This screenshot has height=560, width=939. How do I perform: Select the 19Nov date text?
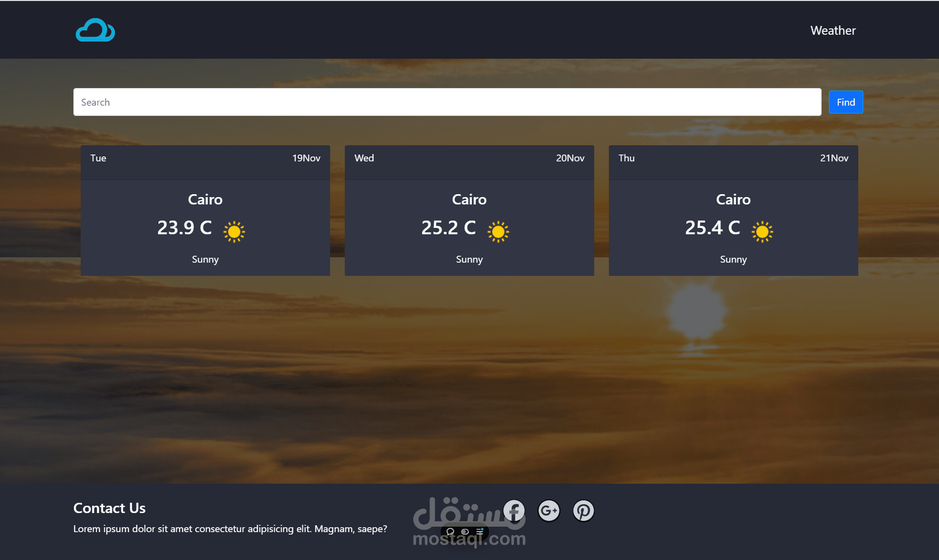pos(306,158)
